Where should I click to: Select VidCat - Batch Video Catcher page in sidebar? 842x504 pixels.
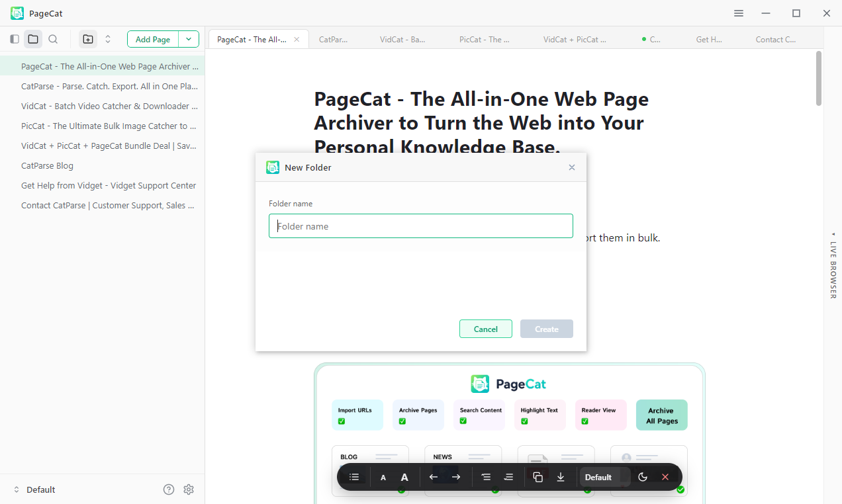click(x=102, y=106)
